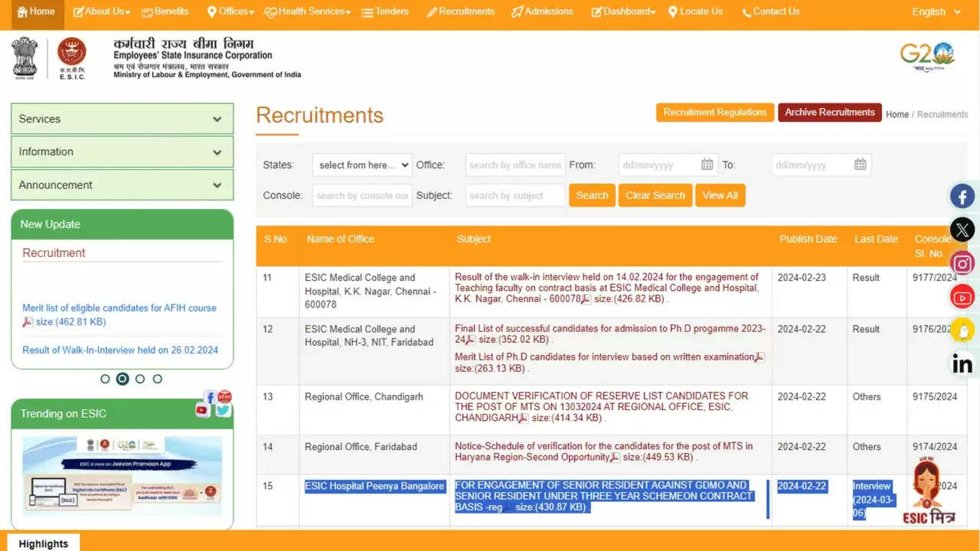Open PDF icon for Chandigarh MTS document verification

pos(524,419)
